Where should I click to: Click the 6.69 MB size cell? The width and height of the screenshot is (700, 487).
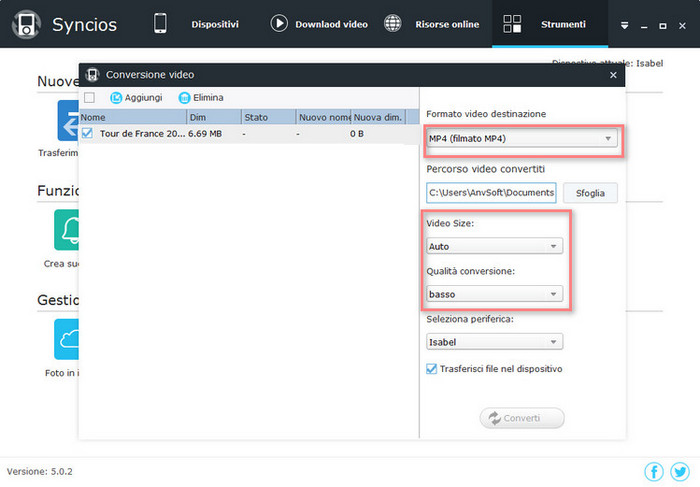pos(205,133)
